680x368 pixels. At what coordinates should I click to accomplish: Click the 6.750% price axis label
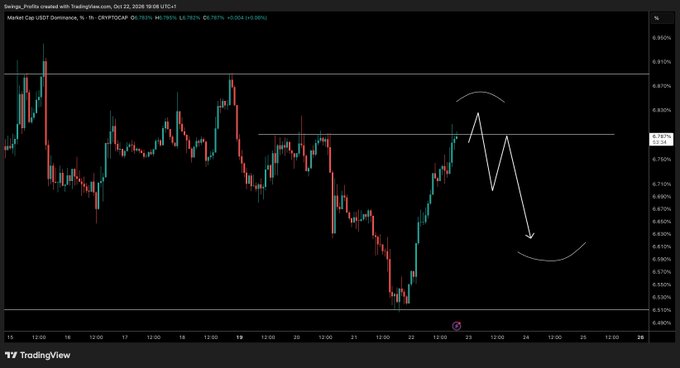click(661, 159)
